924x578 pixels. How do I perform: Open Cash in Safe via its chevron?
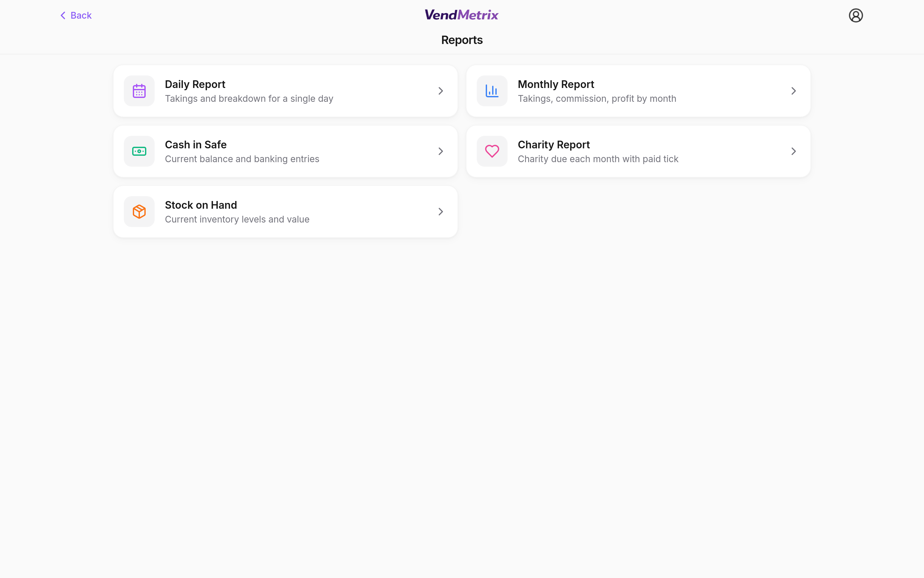441,151
